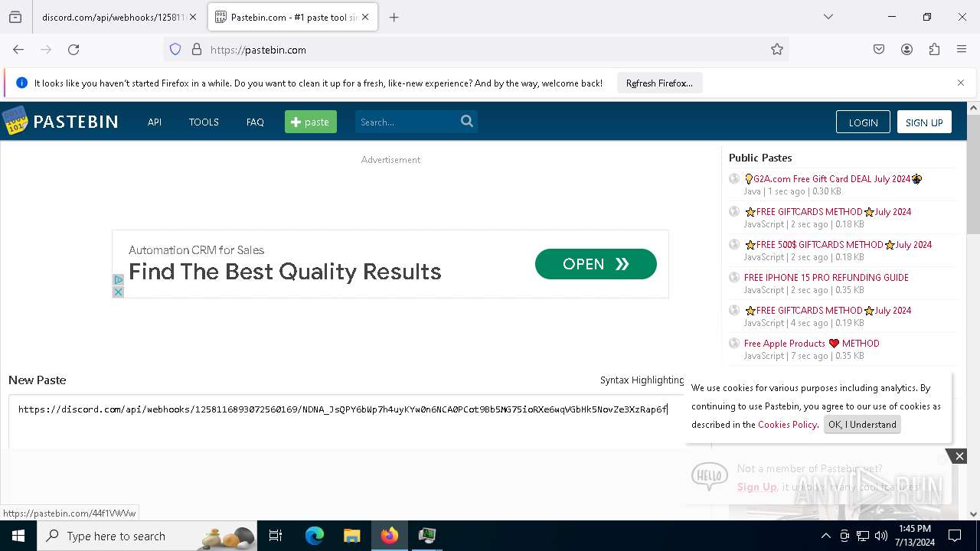Open the volume icon in system tray
Screen dimensions: 980x551
click(881, 536)
